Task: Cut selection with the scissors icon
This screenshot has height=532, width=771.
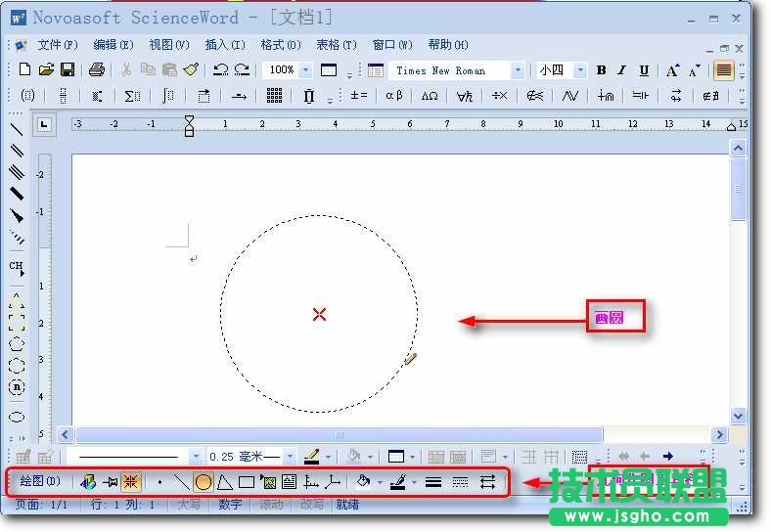Action: click(x=126, y=69)
